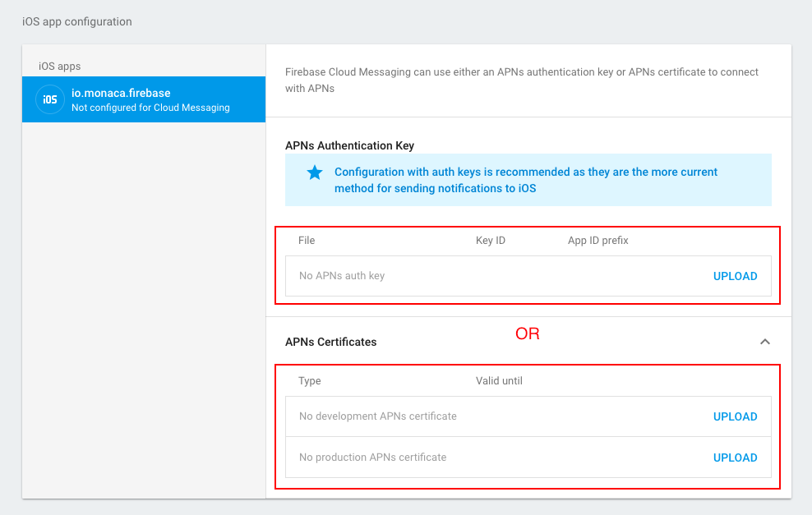Upload a production APNs certificate

coord(735,458)
